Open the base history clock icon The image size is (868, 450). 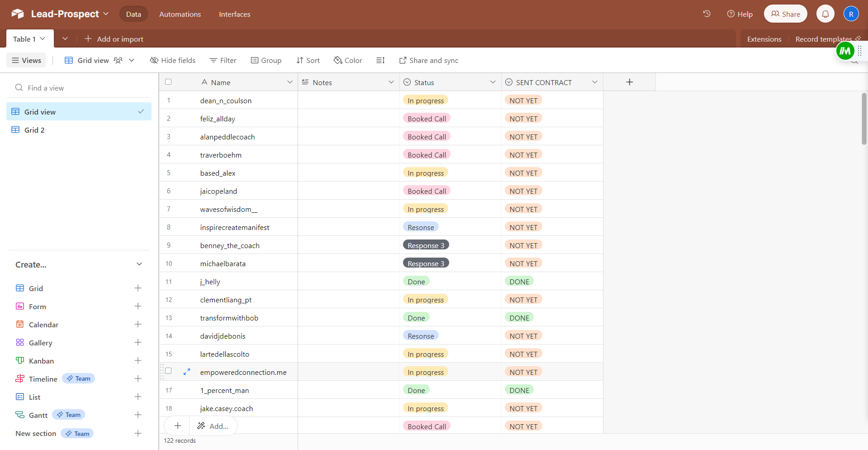707,14
